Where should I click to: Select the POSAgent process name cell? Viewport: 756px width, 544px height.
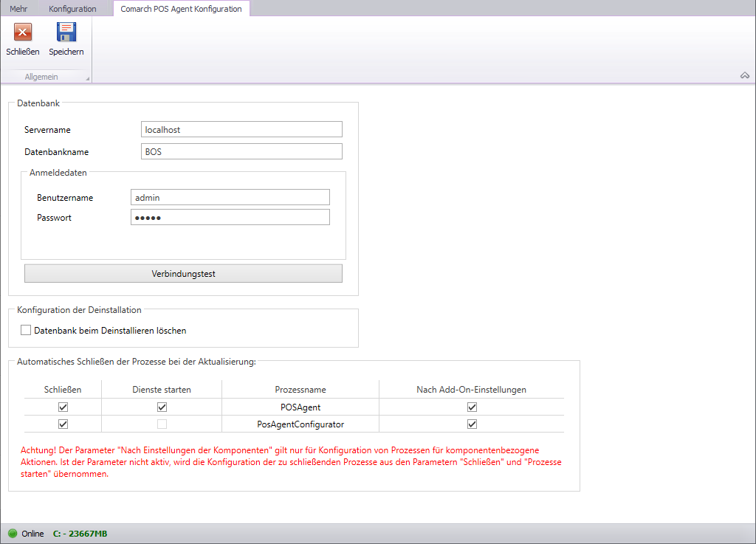tap(300, 407)
